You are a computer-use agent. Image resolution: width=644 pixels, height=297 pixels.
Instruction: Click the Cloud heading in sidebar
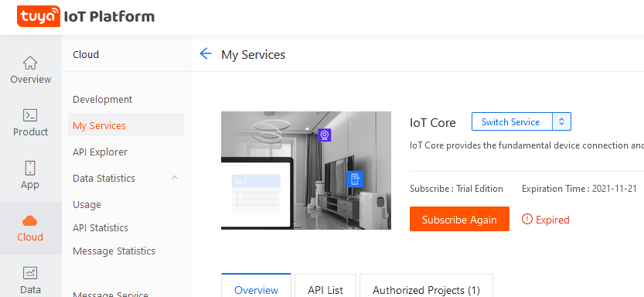click(x=86, y=55)
